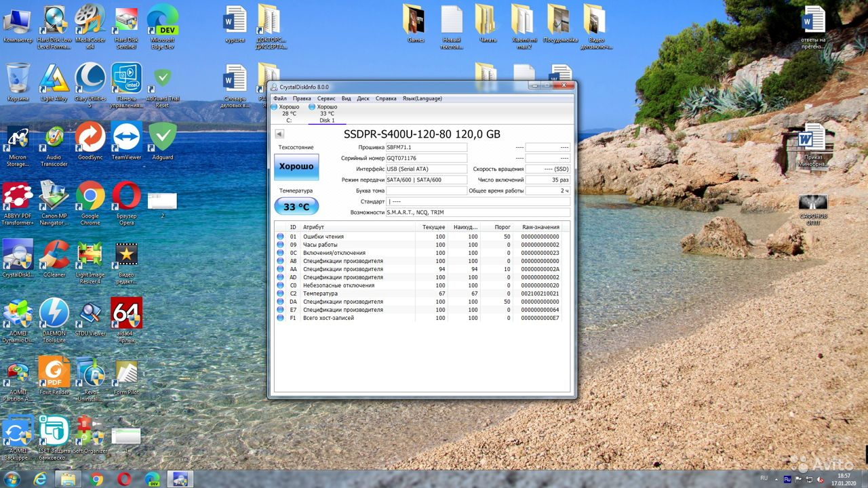868x488 pixels.
Task: Open the TeamViewer desktop shortcut
Action: coord(127,139)
